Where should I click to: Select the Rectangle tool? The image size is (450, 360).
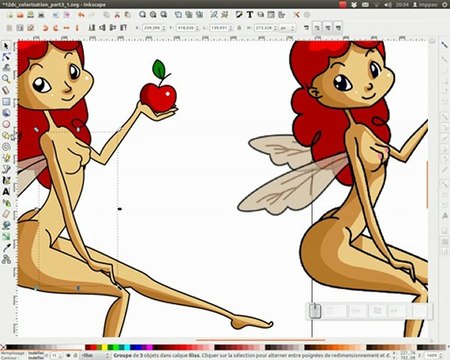tap(6, 102)
